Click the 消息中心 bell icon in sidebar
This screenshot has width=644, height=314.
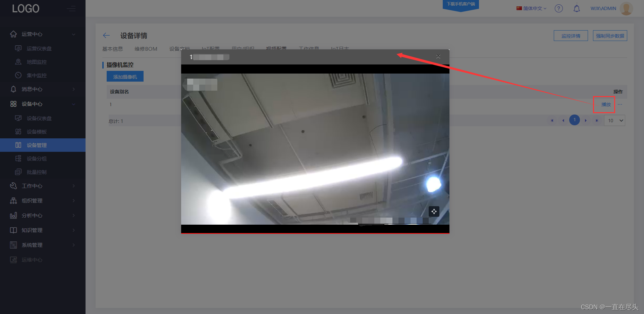(13, 89)
